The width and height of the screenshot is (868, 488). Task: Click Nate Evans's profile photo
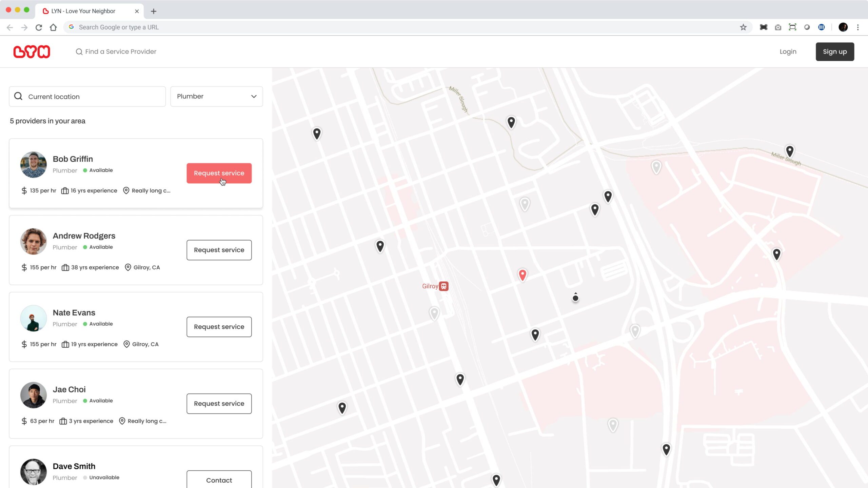34,318
